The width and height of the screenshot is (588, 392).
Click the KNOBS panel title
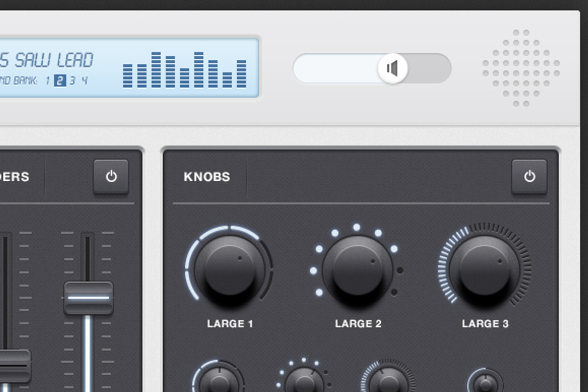(206, 177)
